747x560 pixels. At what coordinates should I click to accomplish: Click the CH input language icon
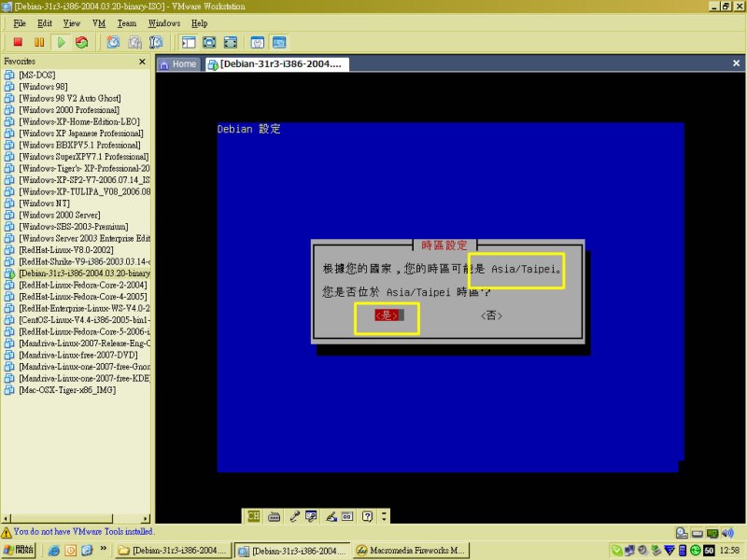coord(253,517)
